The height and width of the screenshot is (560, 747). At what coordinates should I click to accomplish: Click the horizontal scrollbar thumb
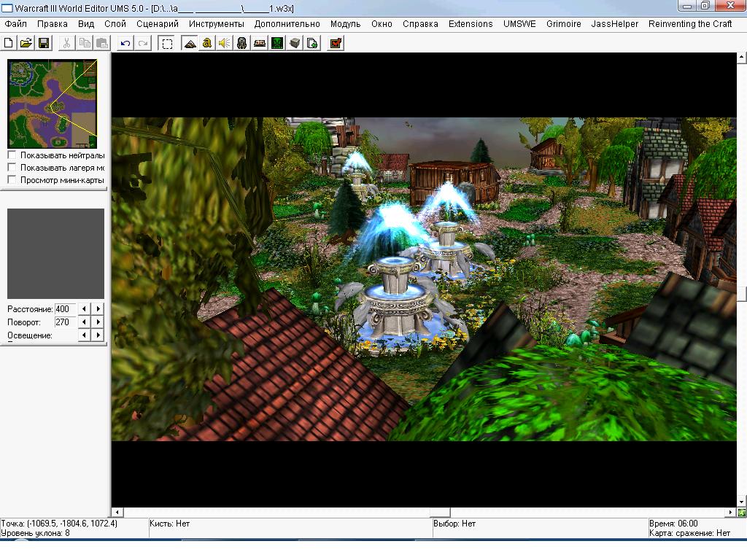(x=440, y=513)
